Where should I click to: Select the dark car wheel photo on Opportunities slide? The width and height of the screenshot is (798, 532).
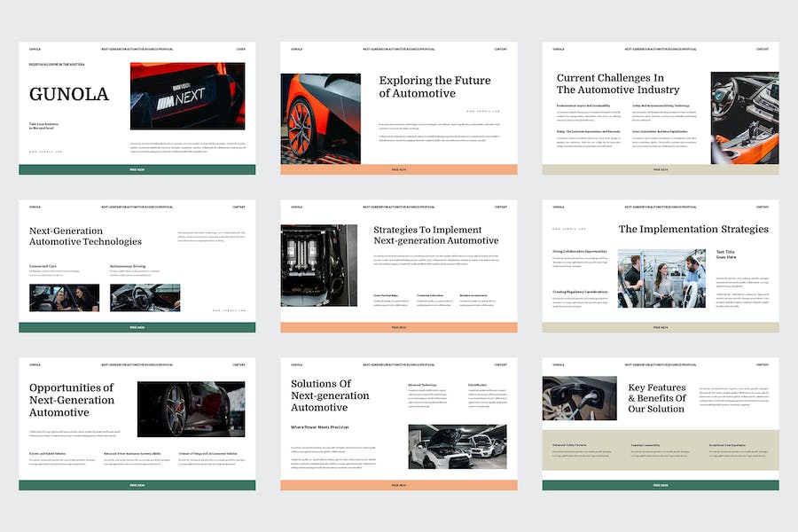(191, 409)
